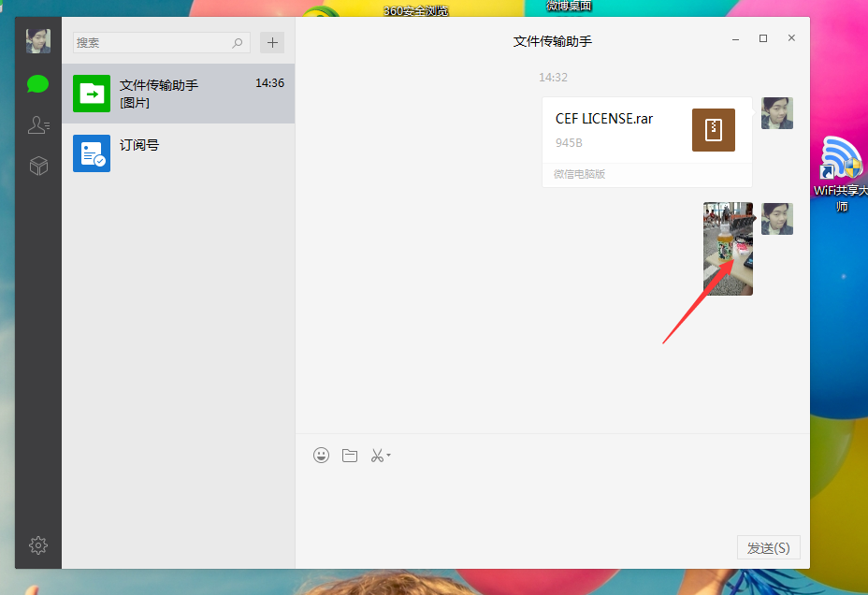Click the 14:32 timestamp in chat
868x595 pixels.
pyautogui.click(x=553, y=78)
